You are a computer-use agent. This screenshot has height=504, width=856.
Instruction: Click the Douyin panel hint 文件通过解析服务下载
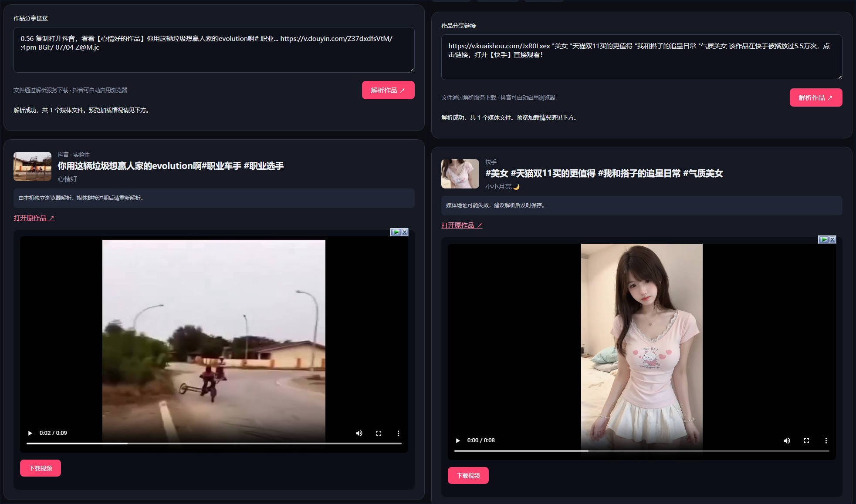[x=71, y=90]
